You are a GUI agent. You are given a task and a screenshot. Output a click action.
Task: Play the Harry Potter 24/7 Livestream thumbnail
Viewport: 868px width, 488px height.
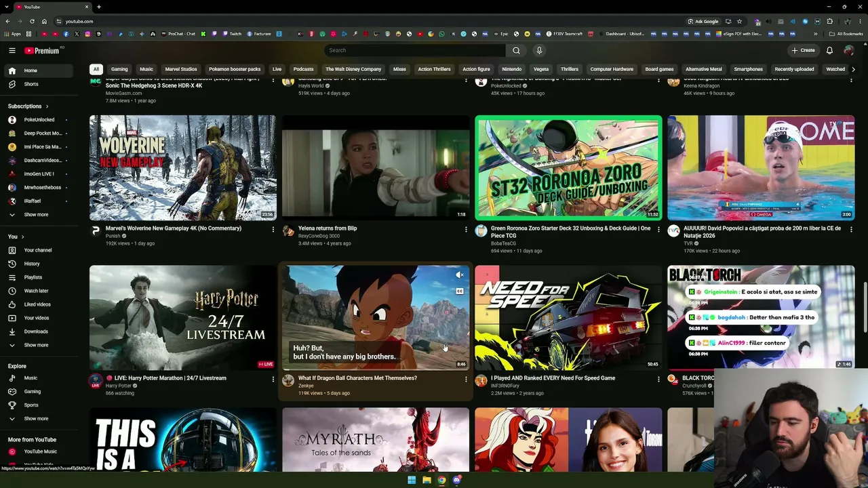click(x=182, y=317)
